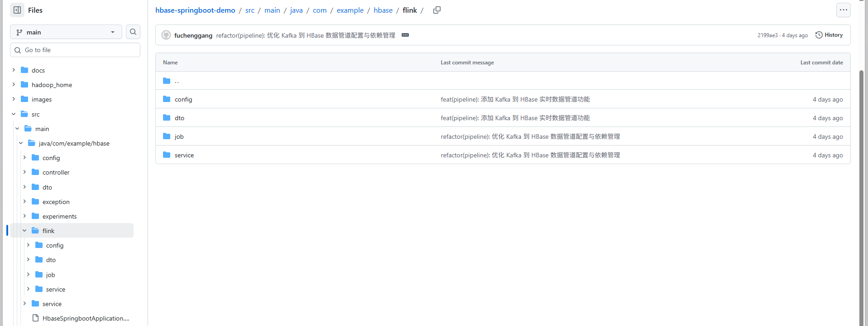Click the Name column header

pyautogui.click(x=170, y=63)
